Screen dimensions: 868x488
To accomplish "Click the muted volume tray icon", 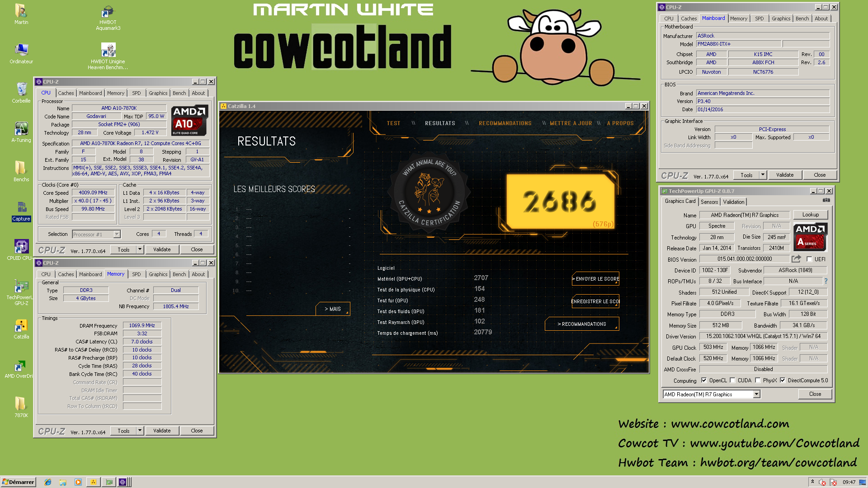I will [x=822, y=482].
